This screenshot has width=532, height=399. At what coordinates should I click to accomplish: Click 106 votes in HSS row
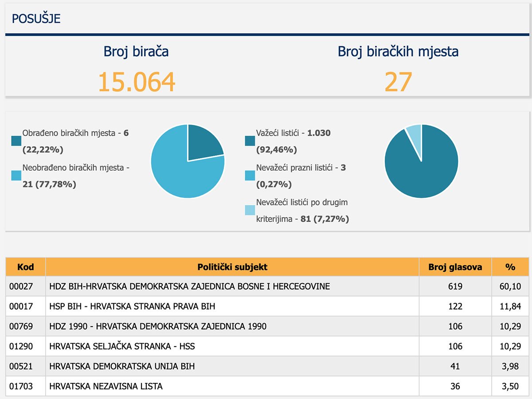click(455, 346)
